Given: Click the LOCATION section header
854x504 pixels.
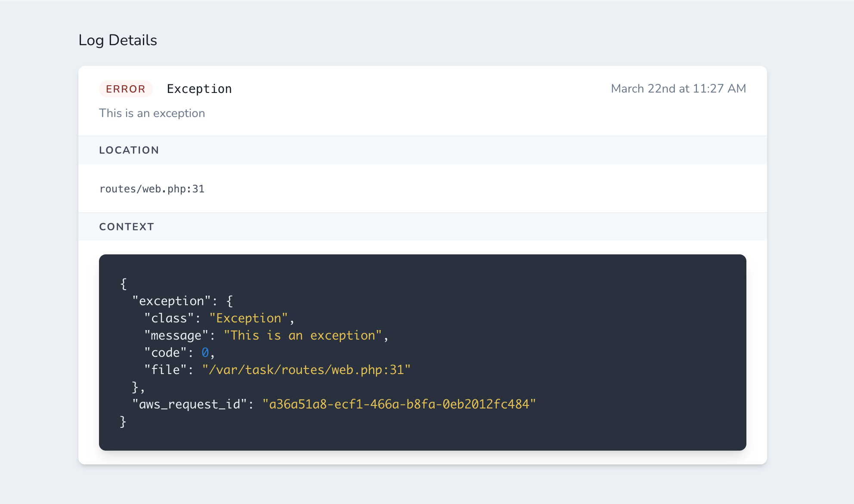Looking at the screenshot, I should [129, 150].
